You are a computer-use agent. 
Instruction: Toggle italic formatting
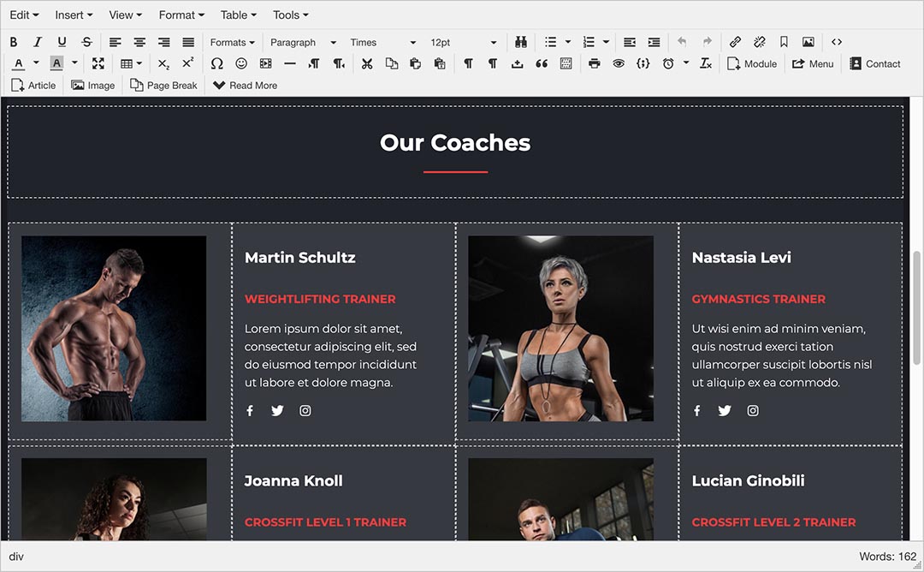click(38, 42)
